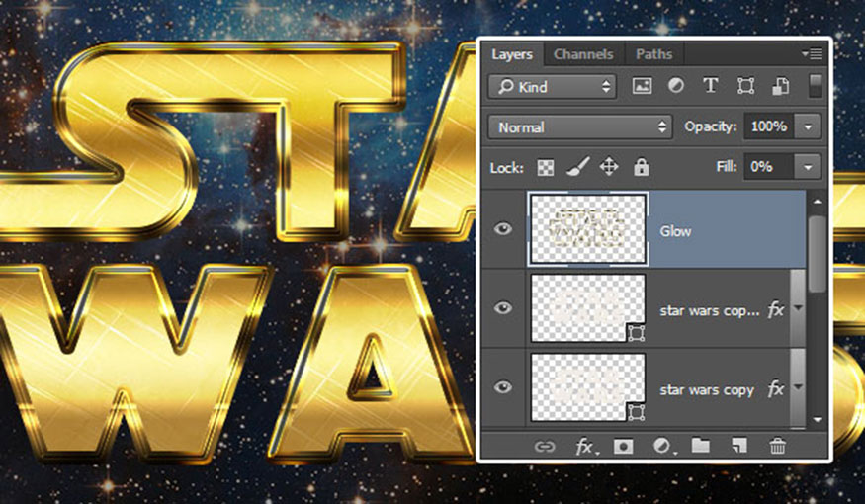The width and height of the screenshot is (865, 504).
Task: Hide the star wars copy layer
Action: click(x=502, y=387)
